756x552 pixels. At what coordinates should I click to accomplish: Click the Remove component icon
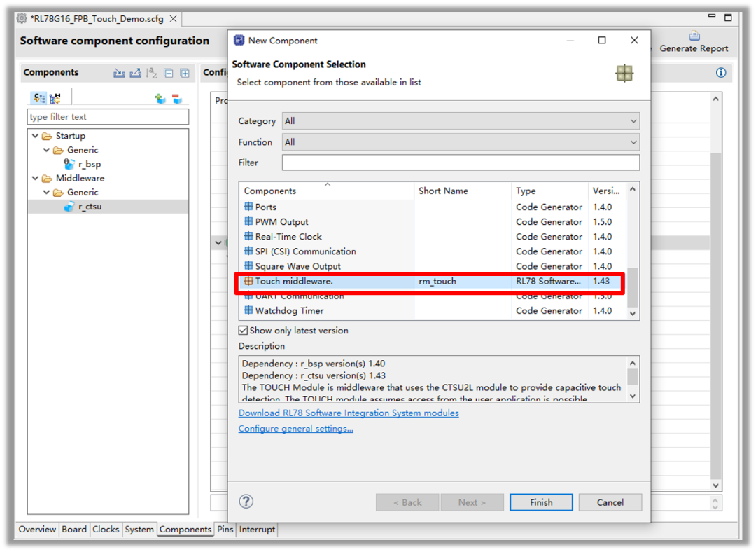(177, 99)
